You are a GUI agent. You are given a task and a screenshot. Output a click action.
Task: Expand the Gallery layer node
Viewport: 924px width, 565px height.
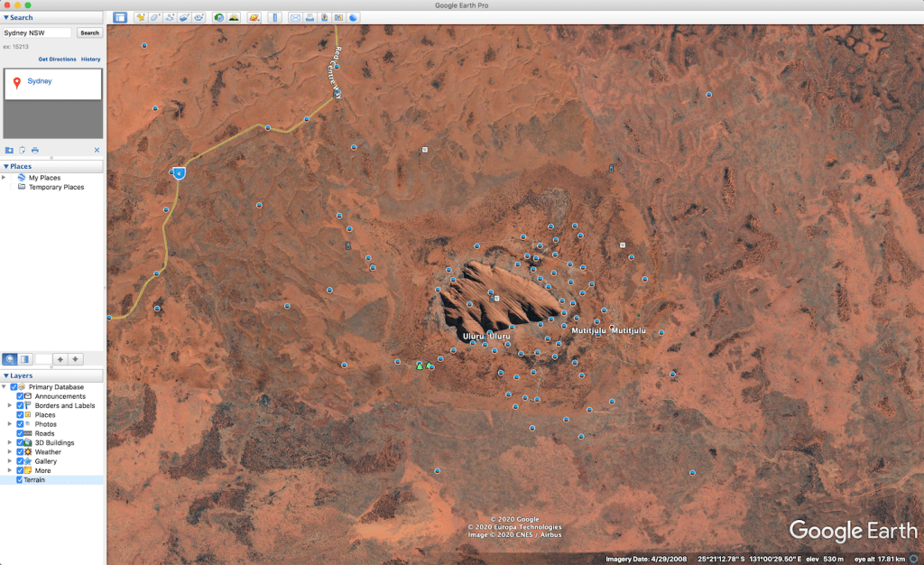coord(9,461)
